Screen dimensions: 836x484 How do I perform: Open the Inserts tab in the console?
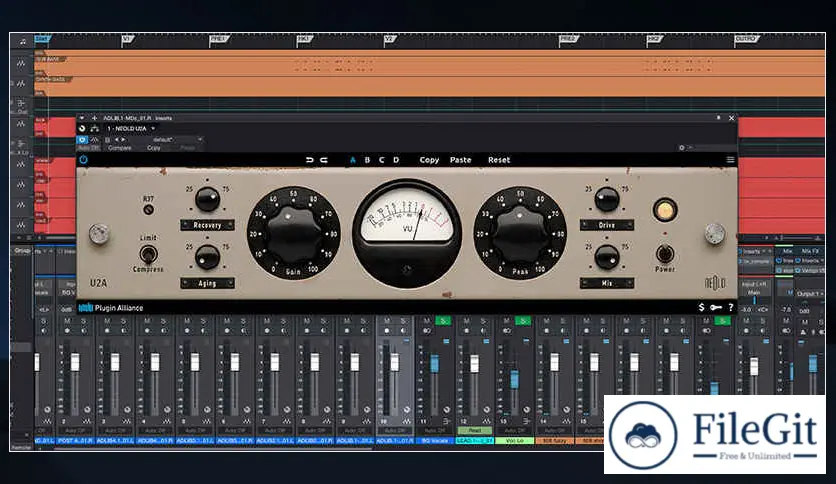click(752, 251)
